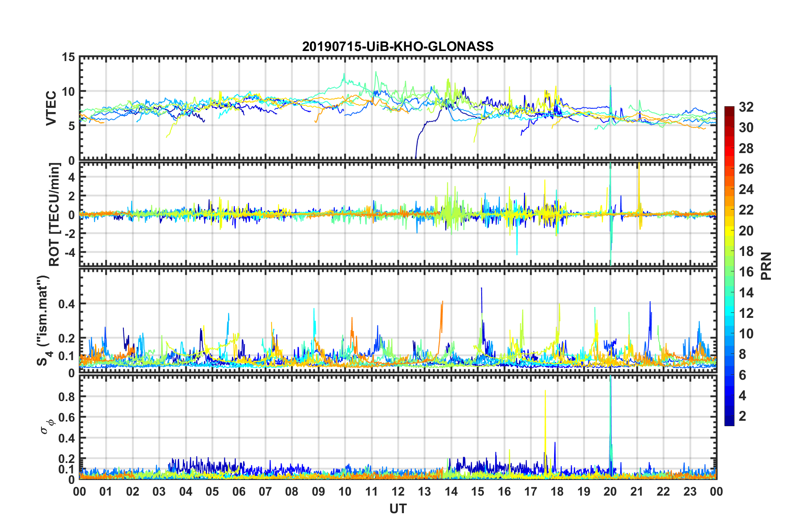Select the VTEC y-axis label
Screen dimensions: 796x532
tap(51, 108)
